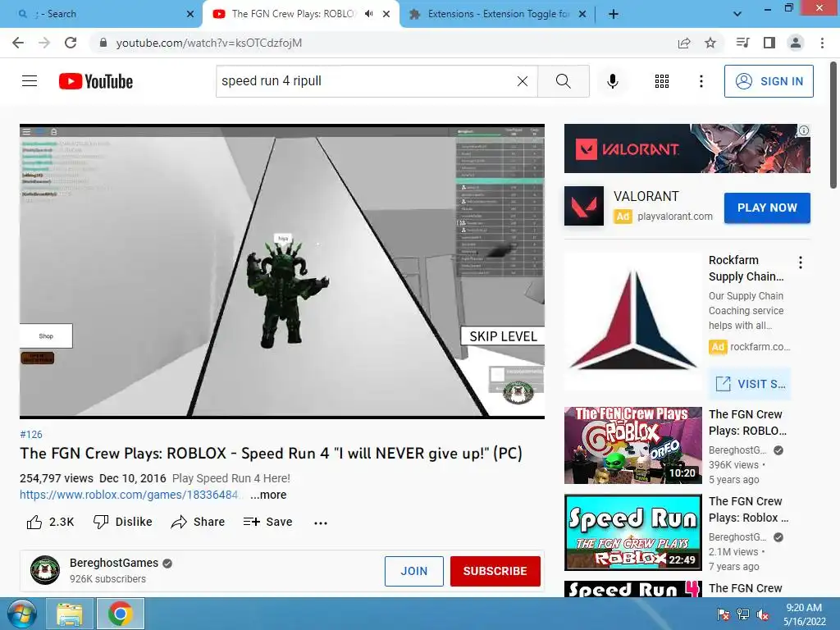Click the muted volume tray icon
Screen dimensions: 840x630
point(763,614)
